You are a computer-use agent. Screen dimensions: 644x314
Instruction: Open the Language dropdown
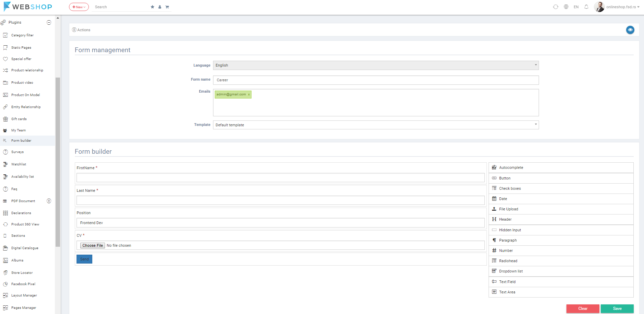[x=376, y=65]
